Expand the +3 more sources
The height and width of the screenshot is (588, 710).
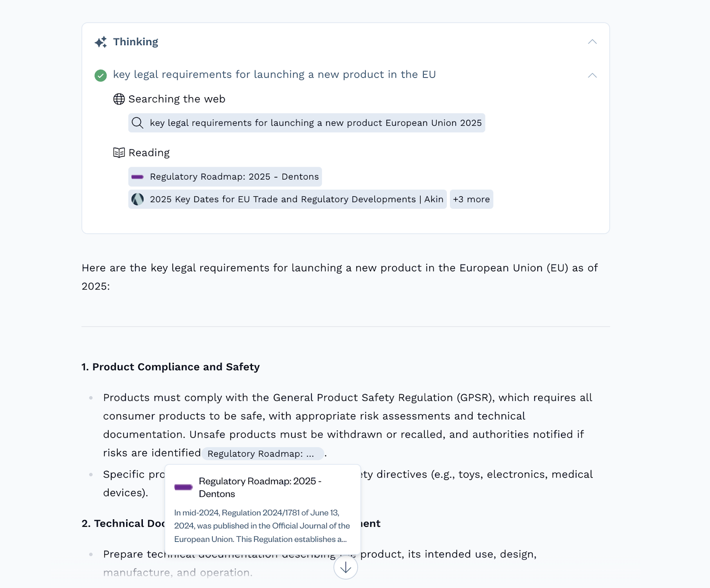(x=471, y=200)
